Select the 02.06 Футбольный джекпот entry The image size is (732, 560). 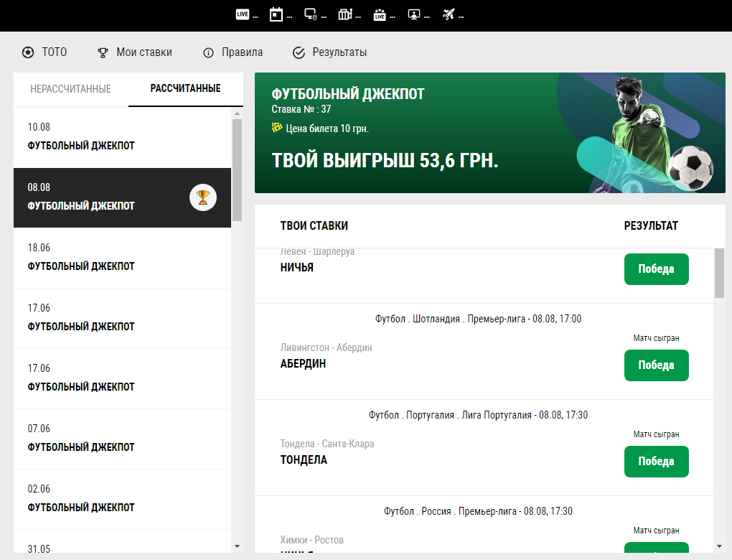pos(122,499)
